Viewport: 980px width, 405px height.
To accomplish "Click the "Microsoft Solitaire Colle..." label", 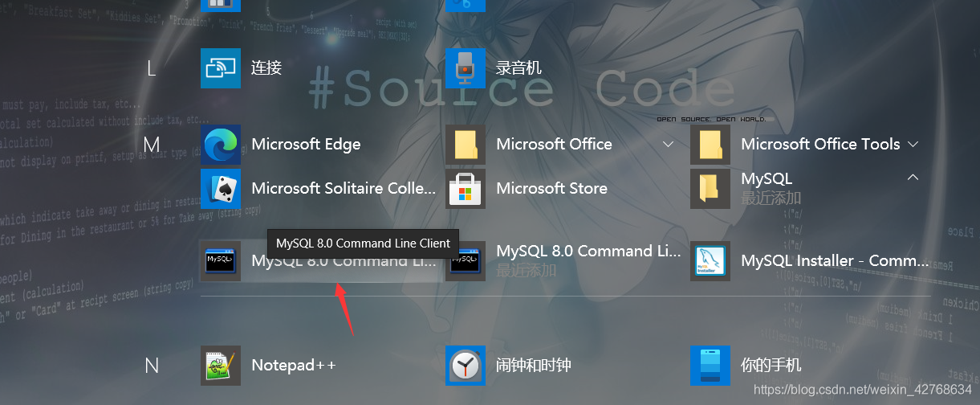I will 344,189.
